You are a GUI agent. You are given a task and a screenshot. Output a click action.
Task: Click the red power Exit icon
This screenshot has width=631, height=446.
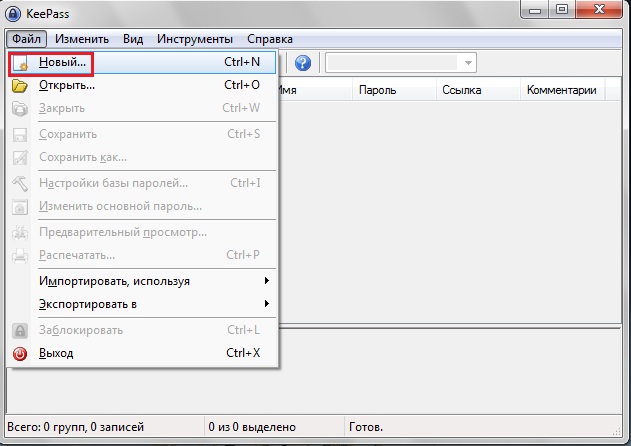point(20,353)
